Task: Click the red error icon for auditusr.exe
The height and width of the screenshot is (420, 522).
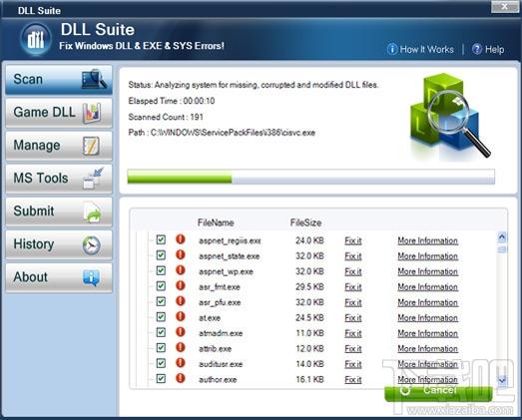Action: 181,363
